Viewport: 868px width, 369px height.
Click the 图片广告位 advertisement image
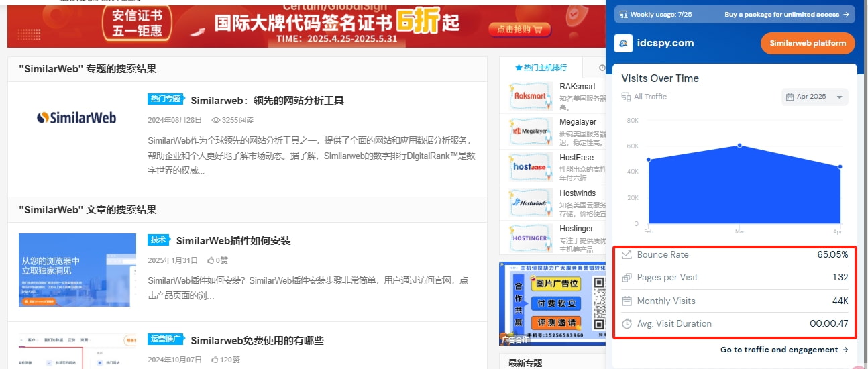tap(552, 304)
